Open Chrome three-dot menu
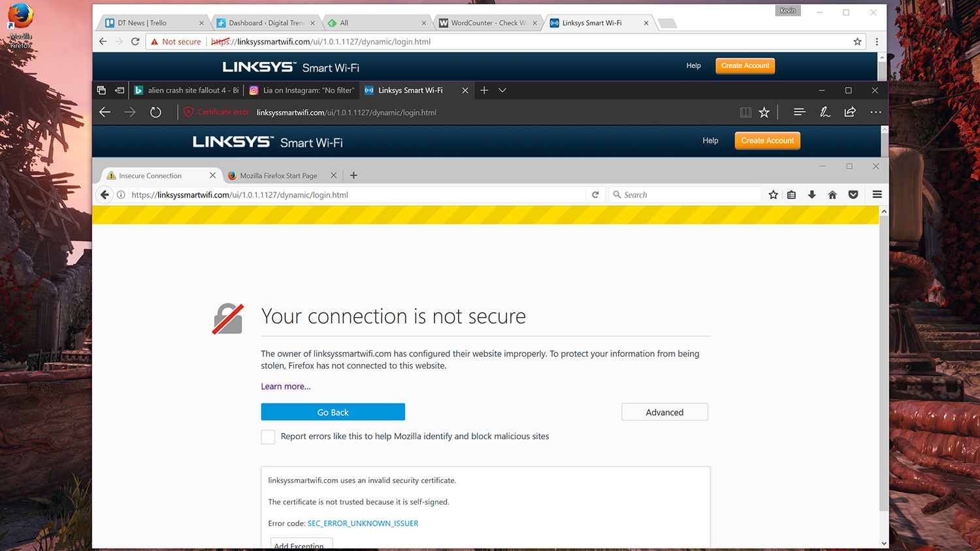Viewport: 980px width, 551px height. (x=877, y=42)
